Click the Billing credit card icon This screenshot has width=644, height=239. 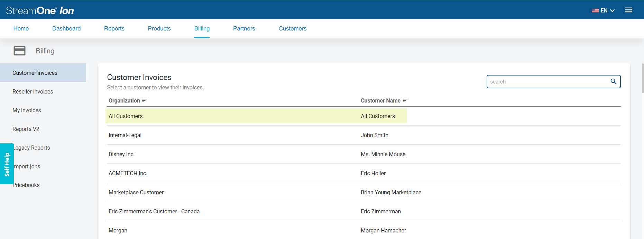click(19, 51)
